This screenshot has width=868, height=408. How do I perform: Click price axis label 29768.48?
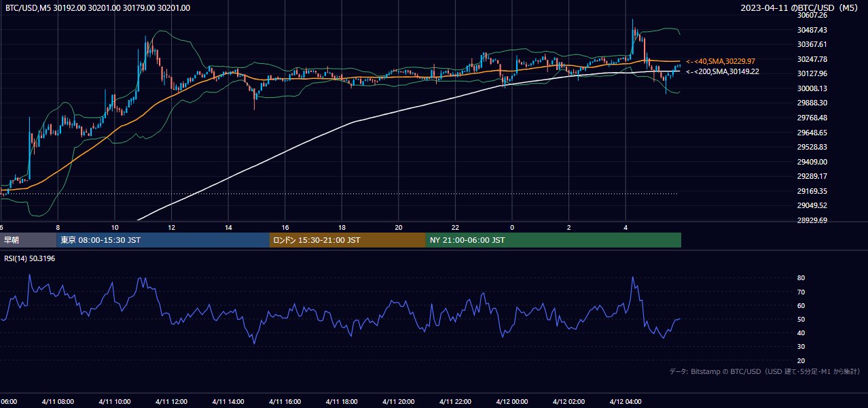point(812,118)
